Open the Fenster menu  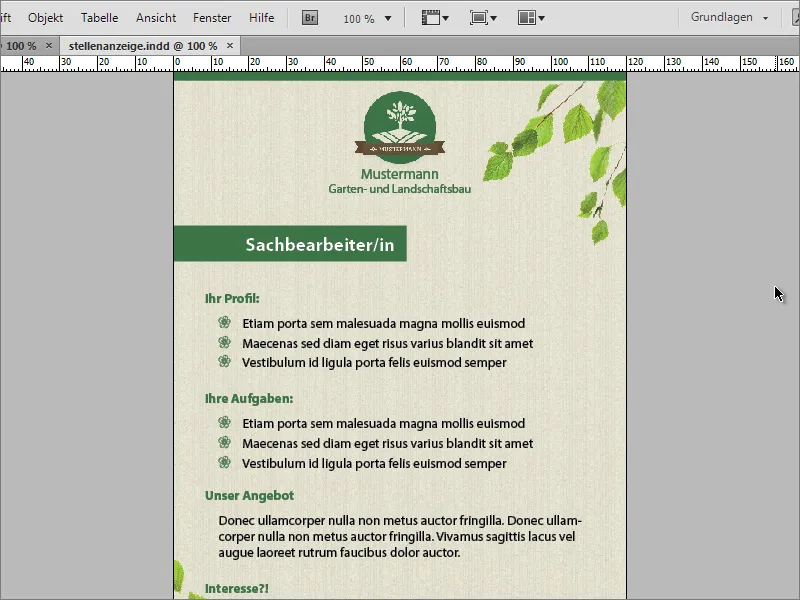pyautogui.click(x=213, y=17)
